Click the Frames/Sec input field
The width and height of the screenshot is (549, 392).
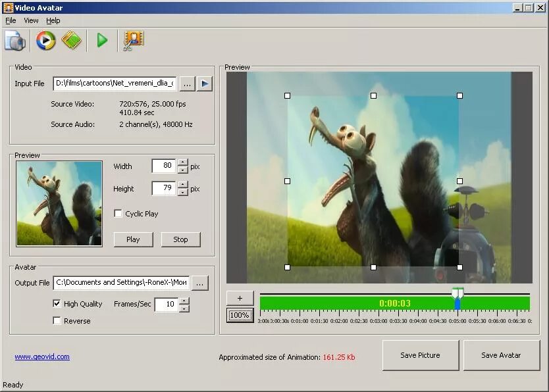click(x=167, y=305)
